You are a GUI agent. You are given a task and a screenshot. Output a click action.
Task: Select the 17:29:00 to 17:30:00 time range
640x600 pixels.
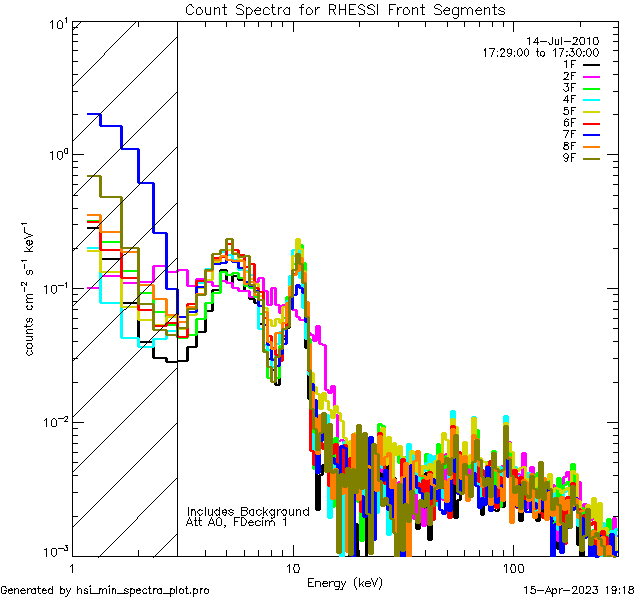(540, 52)
